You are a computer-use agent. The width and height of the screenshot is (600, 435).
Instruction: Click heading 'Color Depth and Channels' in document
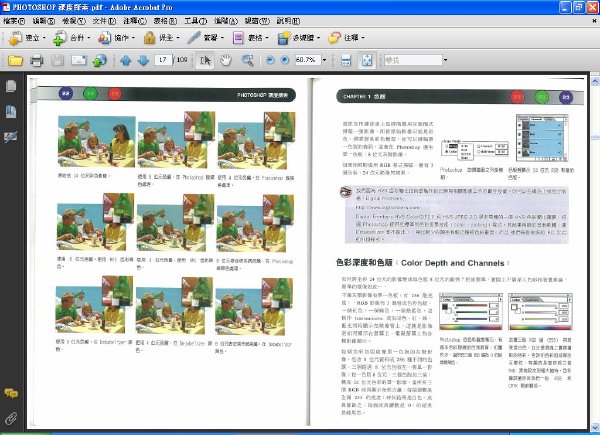452,263
